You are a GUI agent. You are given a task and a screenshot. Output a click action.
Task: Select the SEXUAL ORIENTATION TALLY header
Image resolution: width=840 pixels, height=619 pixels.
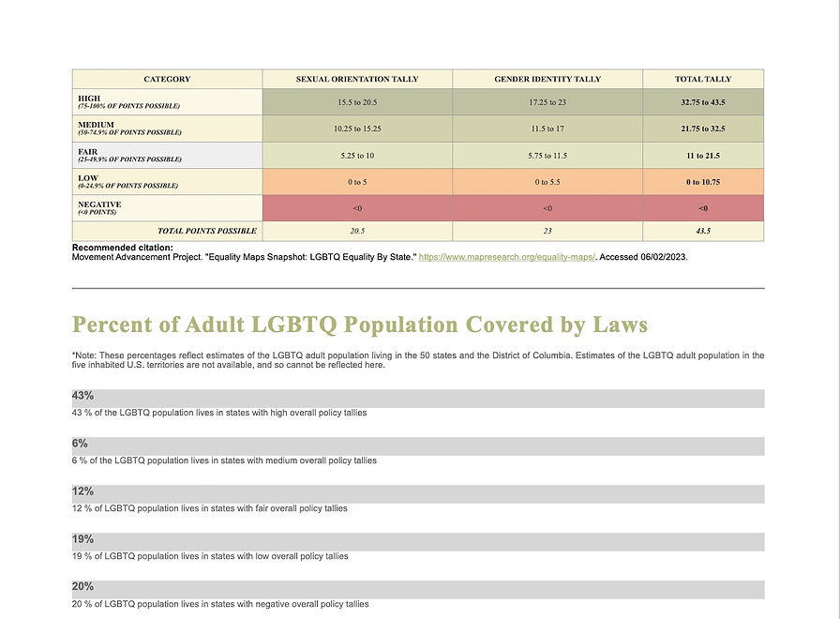(x=357, y=79)
